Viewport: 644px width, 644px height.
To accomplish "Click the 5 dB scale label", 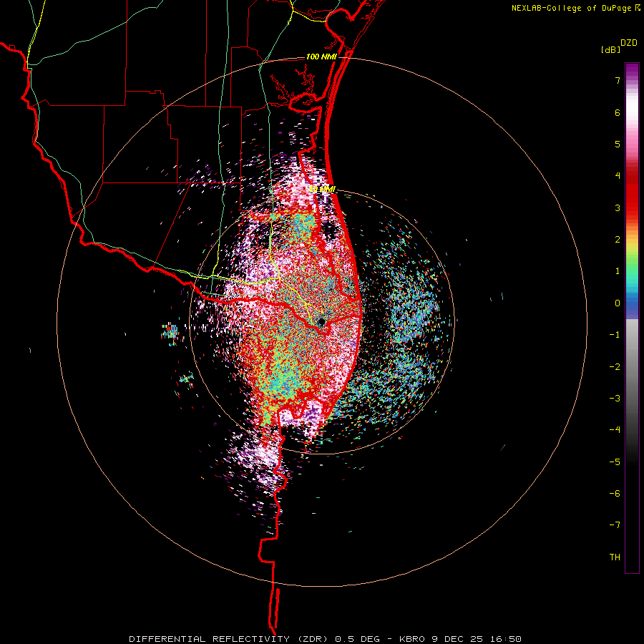I will [617, 144].
